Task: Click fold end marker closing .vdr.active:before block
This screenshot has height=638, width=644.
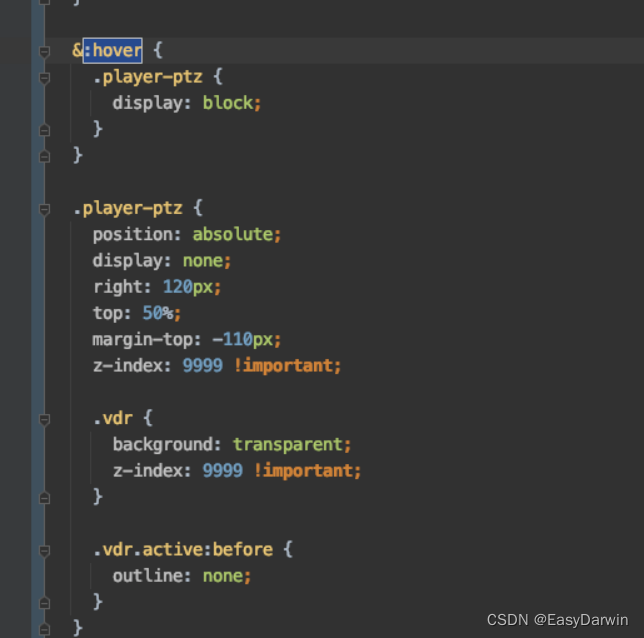Action: [44, 603]
